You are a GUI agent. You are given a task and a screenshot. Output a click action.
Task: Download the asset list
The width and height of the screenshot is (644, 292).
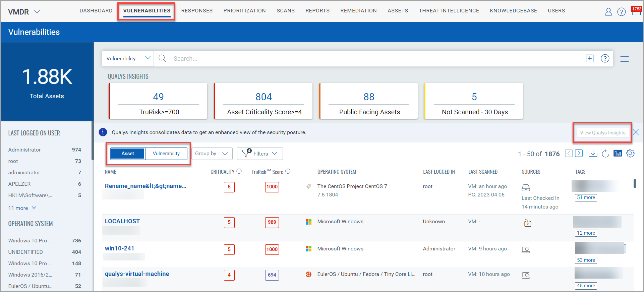pos(593,153)
